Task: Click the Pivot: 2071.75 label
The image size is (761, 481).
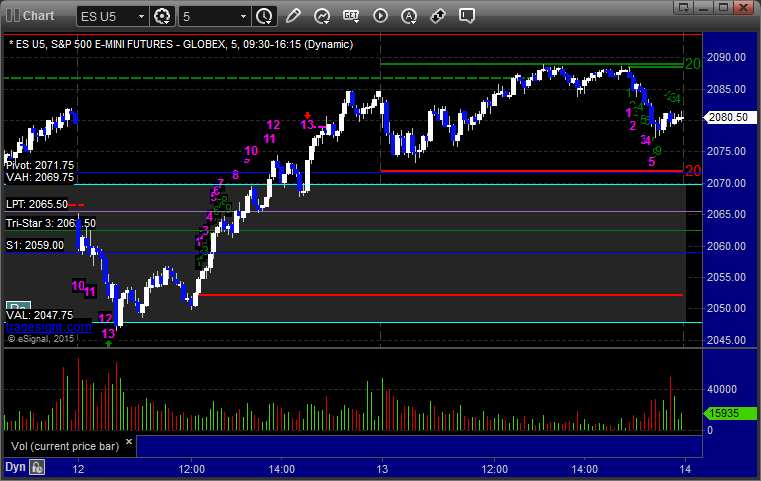Action: [40, 165]
